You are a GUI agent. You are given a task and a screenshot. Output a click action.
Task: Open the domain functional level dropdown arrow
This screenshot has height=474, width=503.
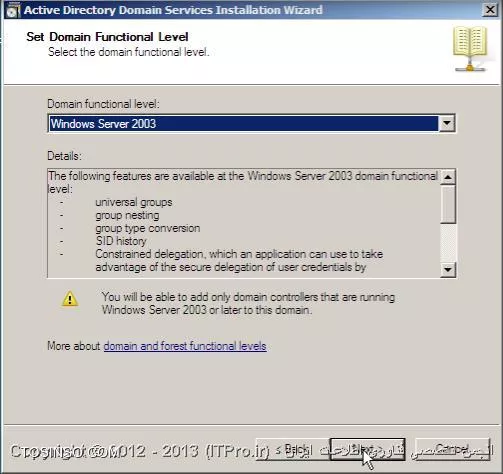(x=447, y=124)
